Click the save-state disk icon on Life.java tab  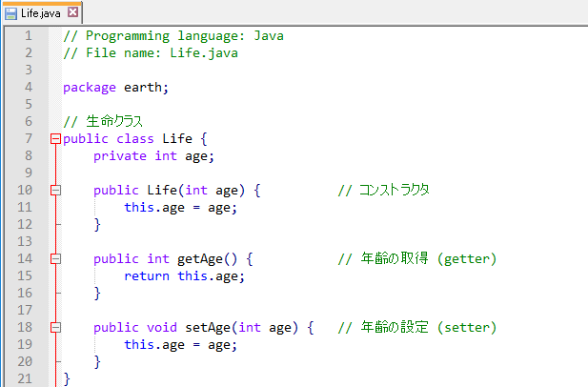click(x=10, y=14)
